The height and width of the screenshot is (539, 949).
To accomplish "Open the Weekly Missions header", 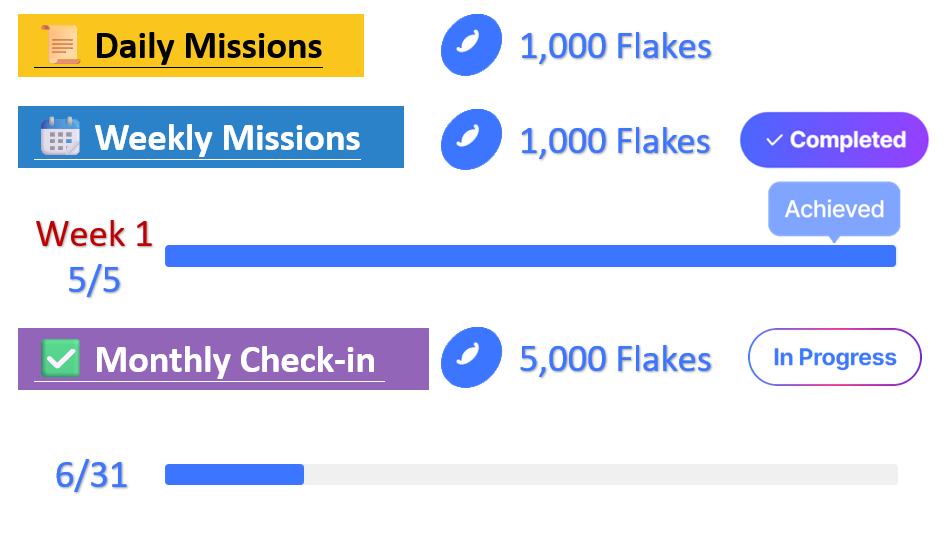I will click(x=227, y=137).
